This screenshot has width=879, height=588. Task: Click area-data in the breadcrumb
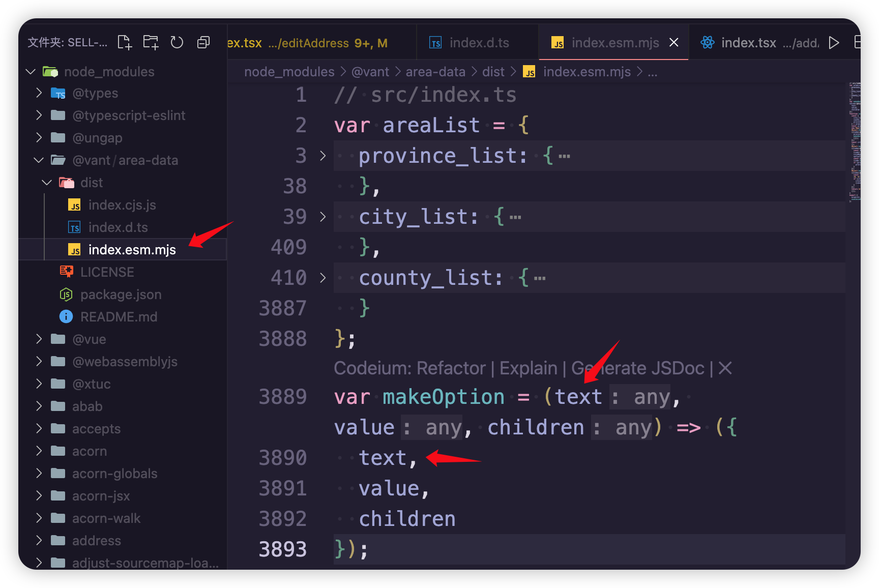[435, 72]
